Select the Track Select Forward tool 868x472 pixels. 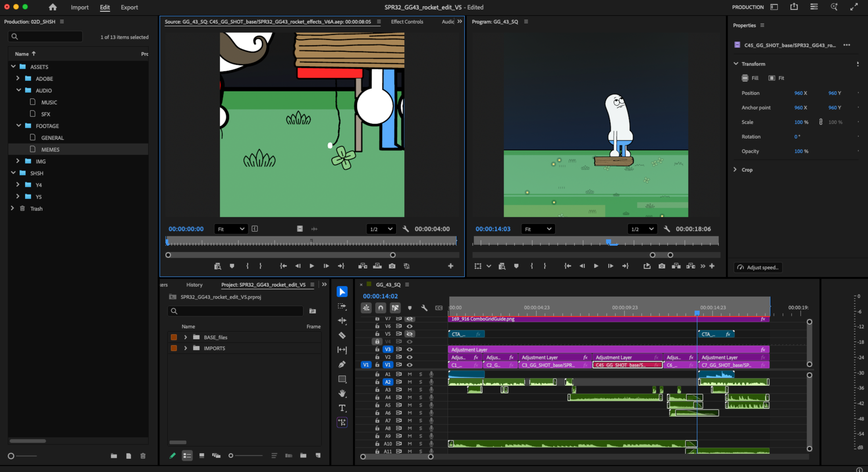[342, 306]
